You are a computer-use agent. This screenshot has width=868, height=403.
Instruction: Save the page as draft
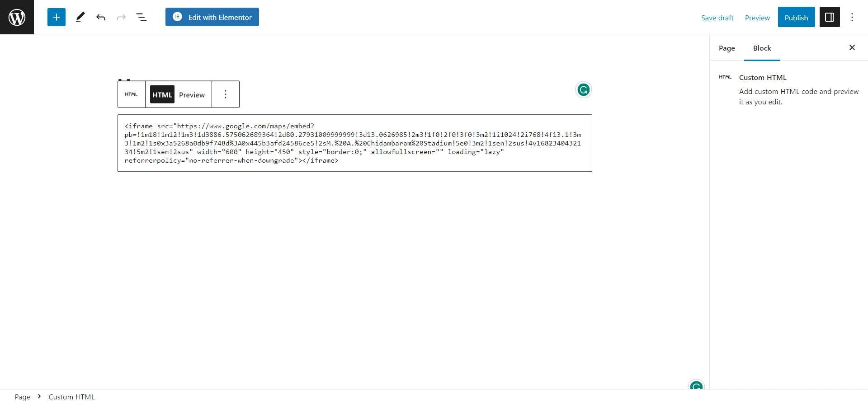717,18
